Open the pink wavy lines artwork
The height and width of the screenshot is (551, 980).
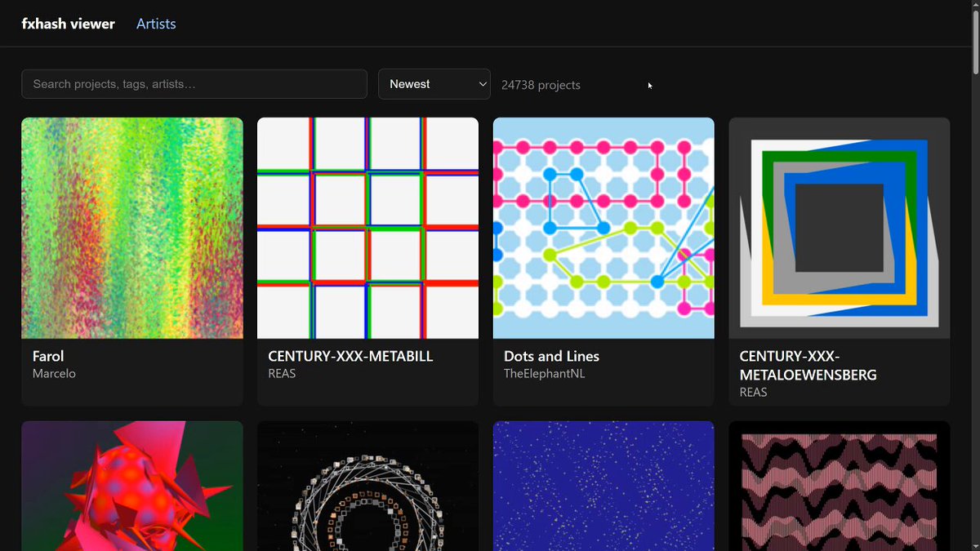click(x=840, y=486)
